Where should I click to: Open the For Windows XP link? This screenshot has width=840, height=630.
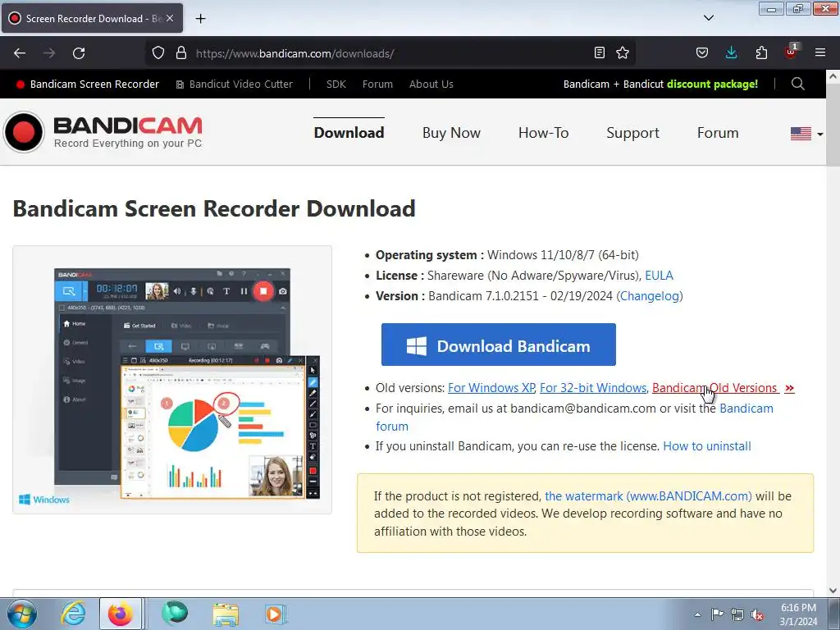[x=491, y=388]
